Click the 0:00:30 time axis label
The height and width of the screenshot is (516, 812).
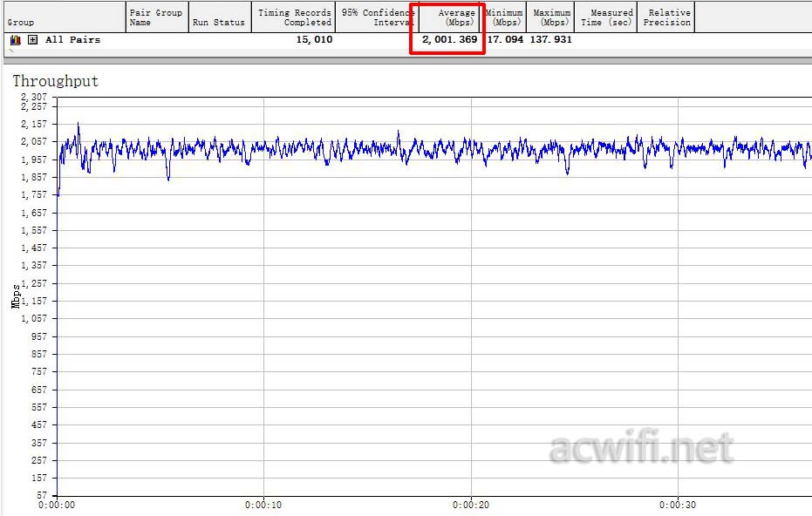click(x=678, y=506)
